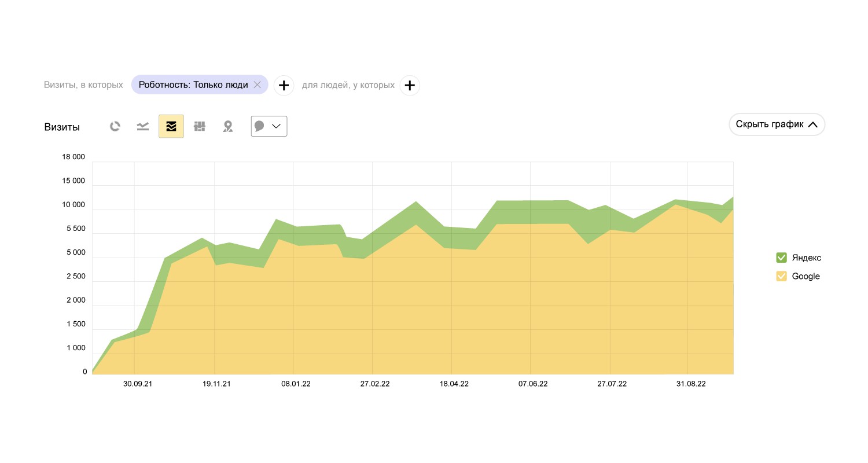
Task: Open the chart annotations dropdown
Action: pos(269,126)
